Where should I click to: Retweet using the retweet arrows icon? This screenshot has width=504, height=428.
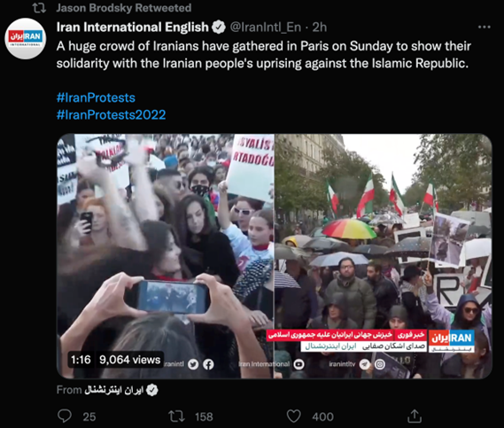click(176, 416)
